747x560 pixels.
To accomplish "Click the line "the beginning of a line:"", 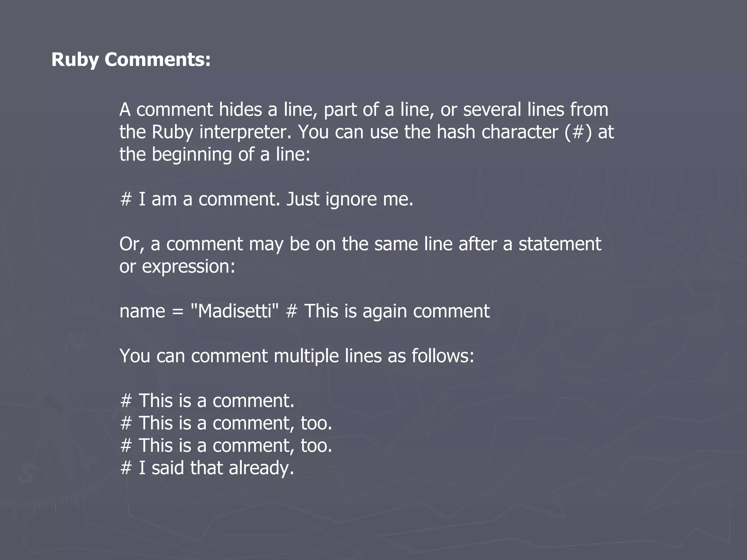I will (x=214, y=155).
